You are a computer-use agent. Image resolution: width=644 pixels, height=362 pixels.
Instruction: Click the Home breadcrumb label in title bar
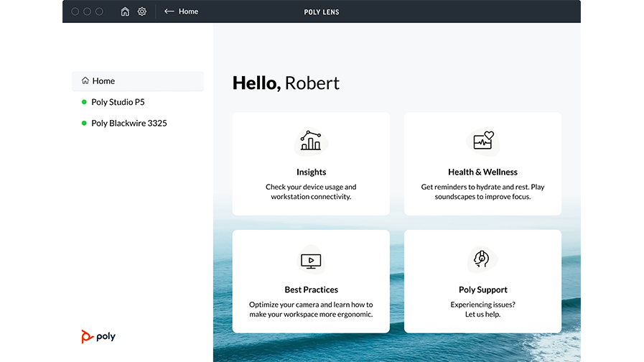pos(189,11)
